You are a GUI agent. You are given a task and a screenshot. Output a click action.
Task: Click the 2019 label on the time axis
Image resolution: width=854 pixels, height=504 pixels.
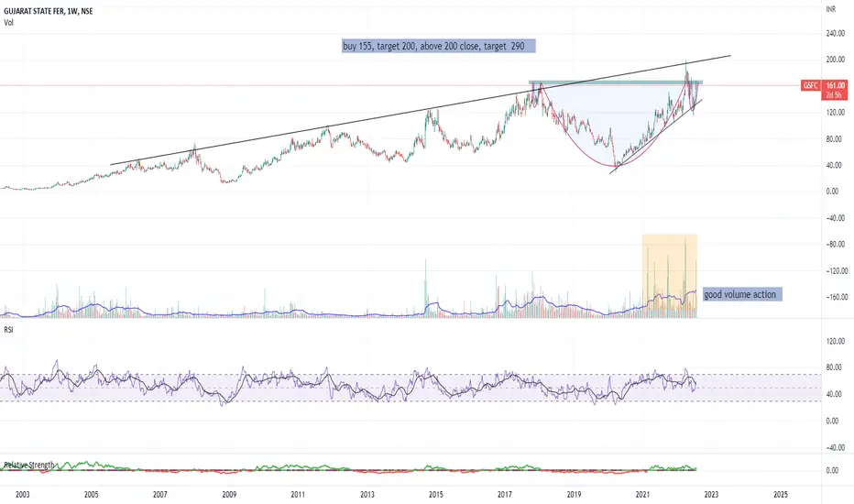click(x=574, y=495)
